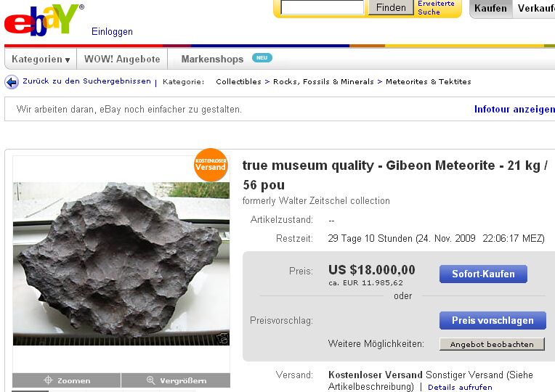Open Meteorites & Tektites category link
This screenshot has width=555, height=392.
coord(428,82)
